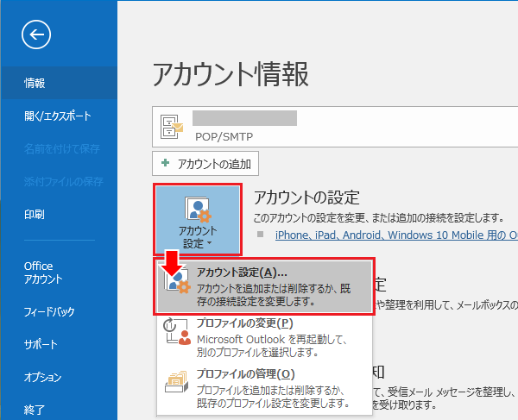Open オプション settings

tap(43, 378)
